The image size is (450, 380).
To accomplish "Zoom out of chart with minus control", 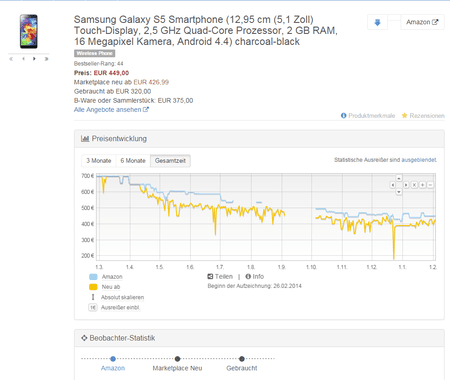I will click(x=430, y=185).
